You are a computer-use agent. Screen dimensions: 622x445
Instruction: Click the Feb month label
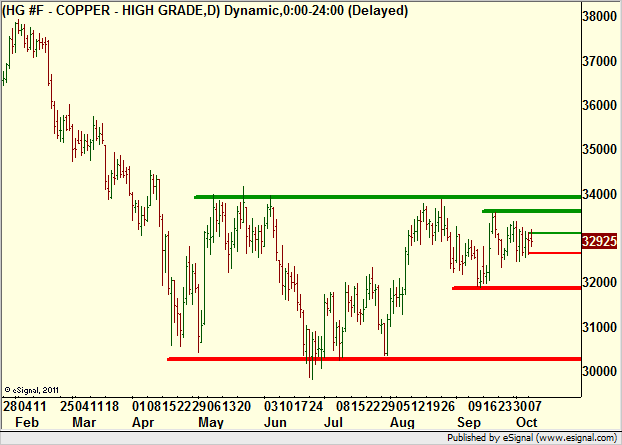click(27, 422)
